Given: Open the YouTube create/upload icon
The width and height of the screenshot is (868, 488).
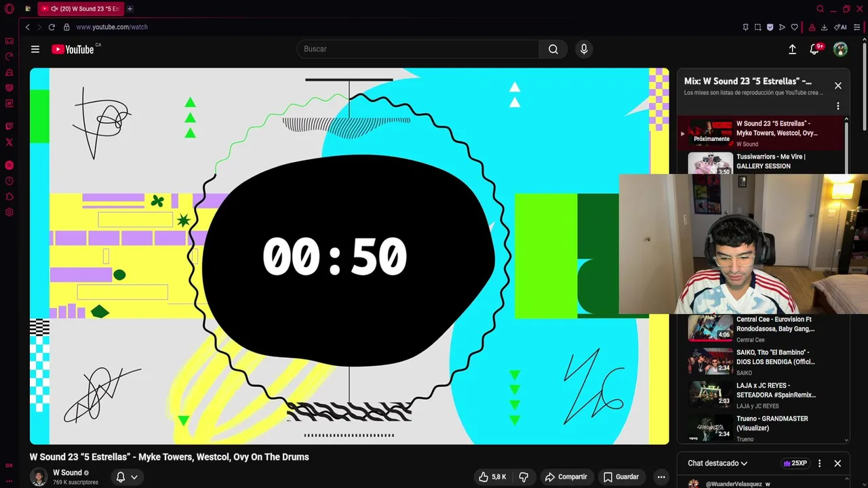Looking at the screenshot, I should (792, 49).
